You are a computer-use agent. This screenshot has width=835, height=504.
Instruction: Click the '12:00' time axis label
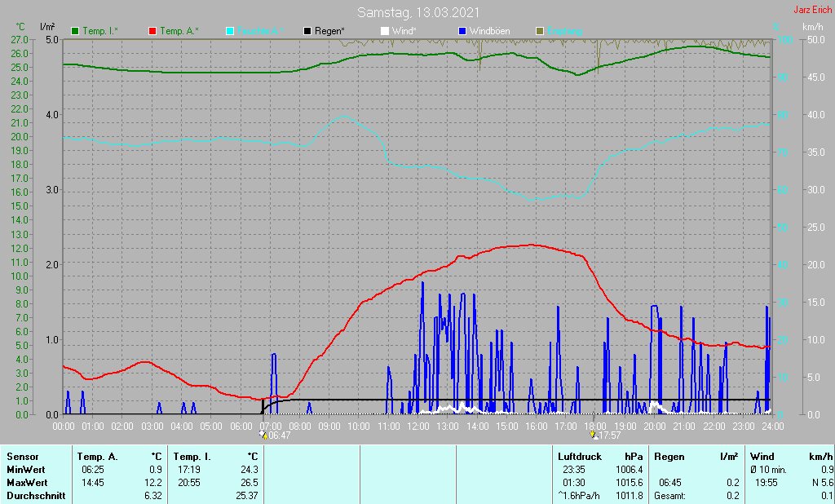pos(418,427)
